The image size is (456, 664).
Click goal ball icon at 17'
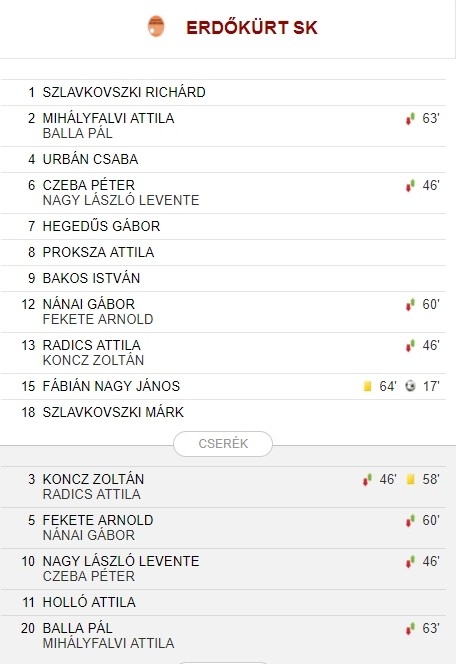click(x=410, y=386)
